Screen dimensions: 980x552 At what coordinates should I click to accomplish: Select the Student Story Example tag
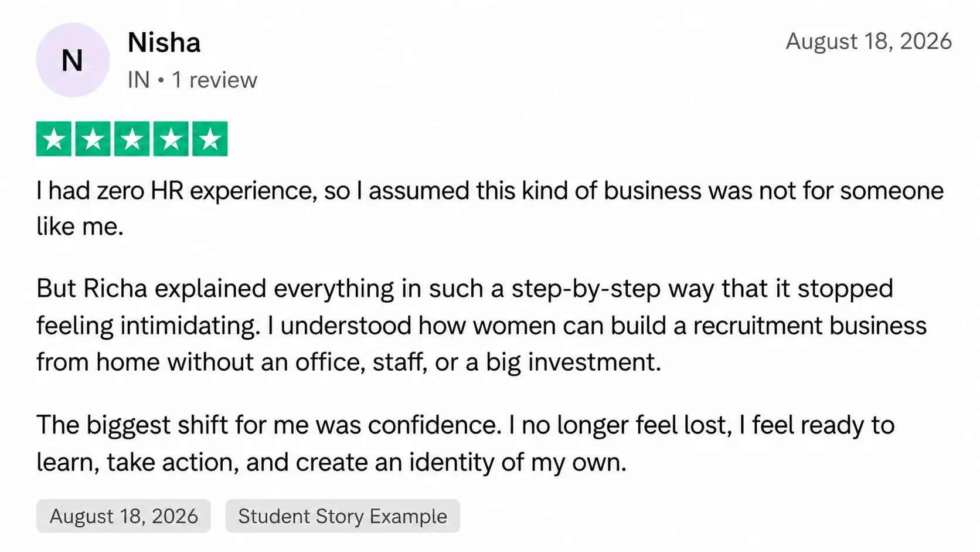pos(343,516)
